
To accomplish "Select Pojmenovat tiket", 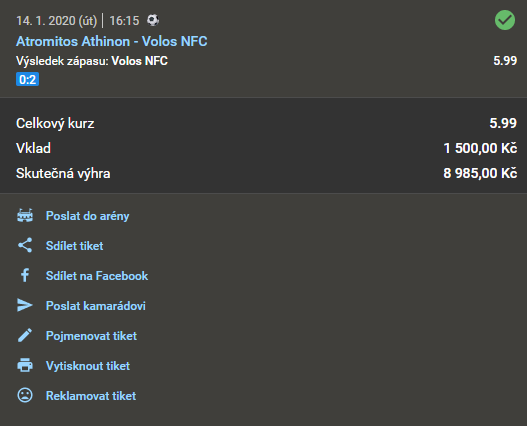I will tap(91, 336).
